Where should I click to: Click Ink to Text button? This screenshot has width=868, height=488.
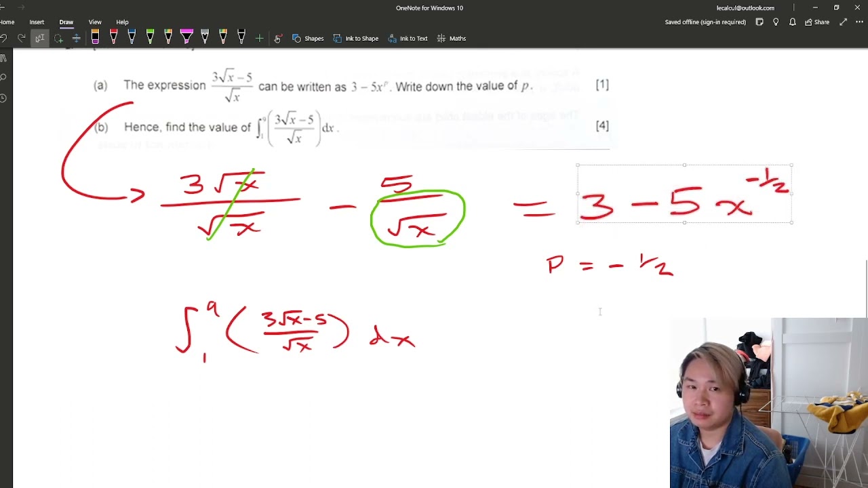click(408, 39)
